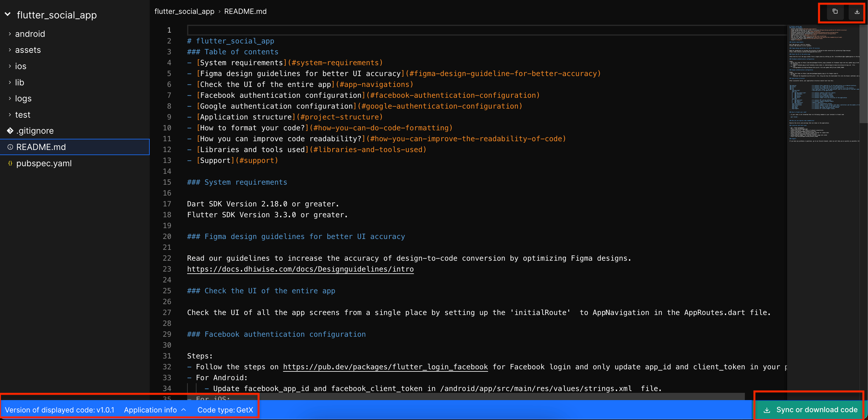Open the pub.dev flutter_login_facebook link

[x=385, y=367]
